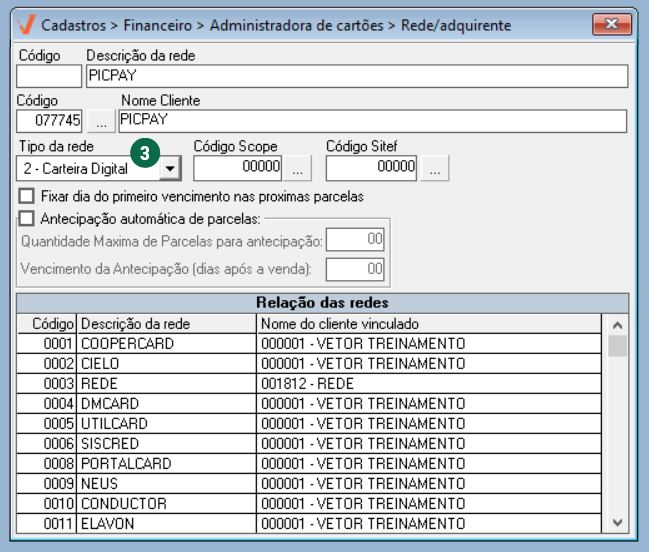The width and height of the screenshot is (649, 552).
Task: Click code cell 0008
Action: click(47, 463)
